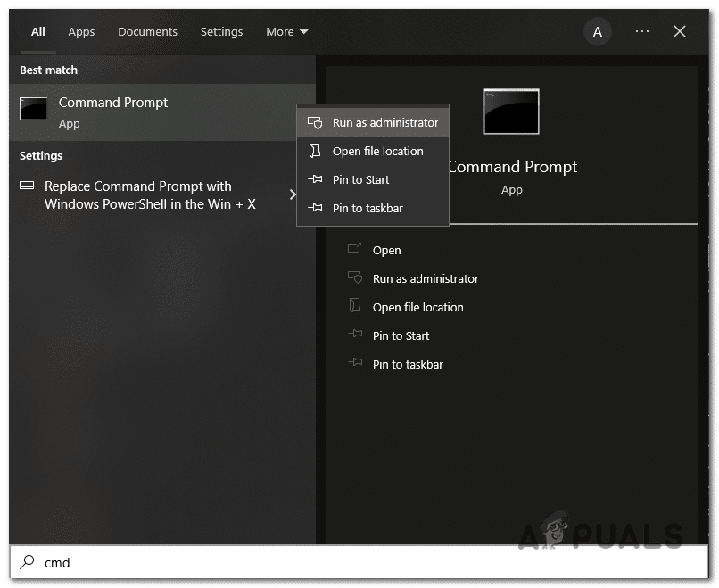
Task: Click the shield icon beside Run as administrator
Action: pos(316,122)
